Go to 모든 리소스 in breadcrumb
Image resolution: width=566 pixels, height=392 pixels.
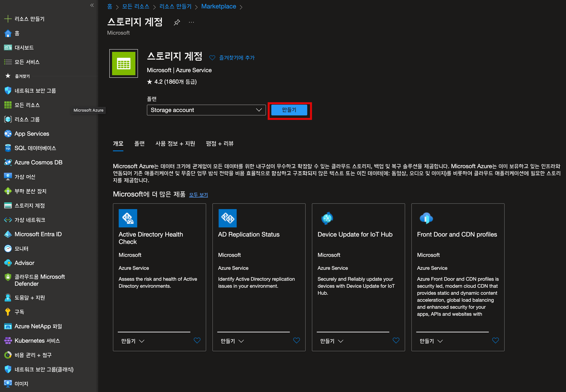point(136,6)
